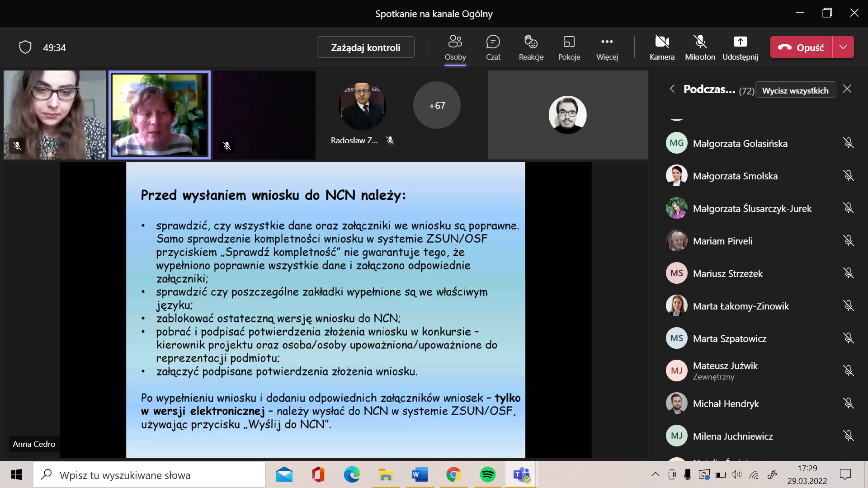Collapse participants panel with back chevron
This screenshot has height=488, width=868.
pyautogui.click(x=672, y=89)
